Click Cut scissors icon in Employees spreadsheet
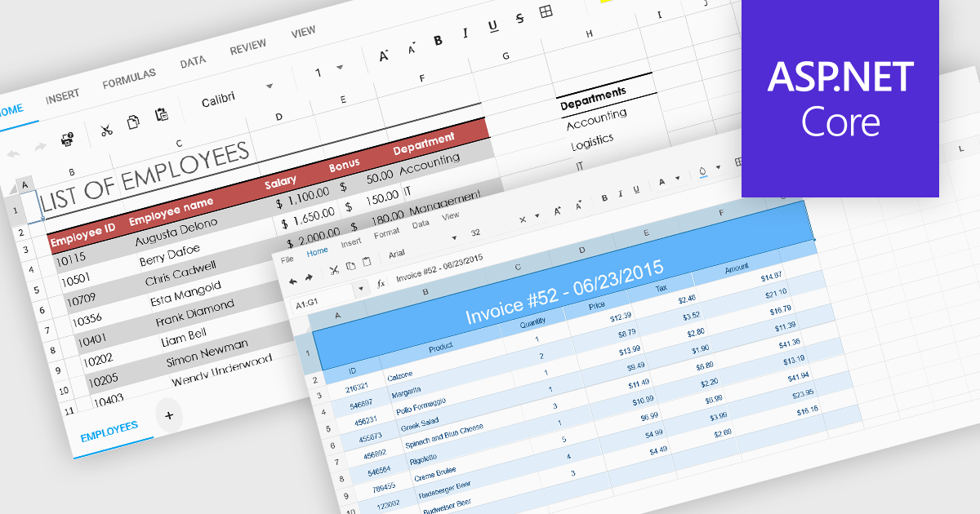The image size is (980, 514). (106, 129)
